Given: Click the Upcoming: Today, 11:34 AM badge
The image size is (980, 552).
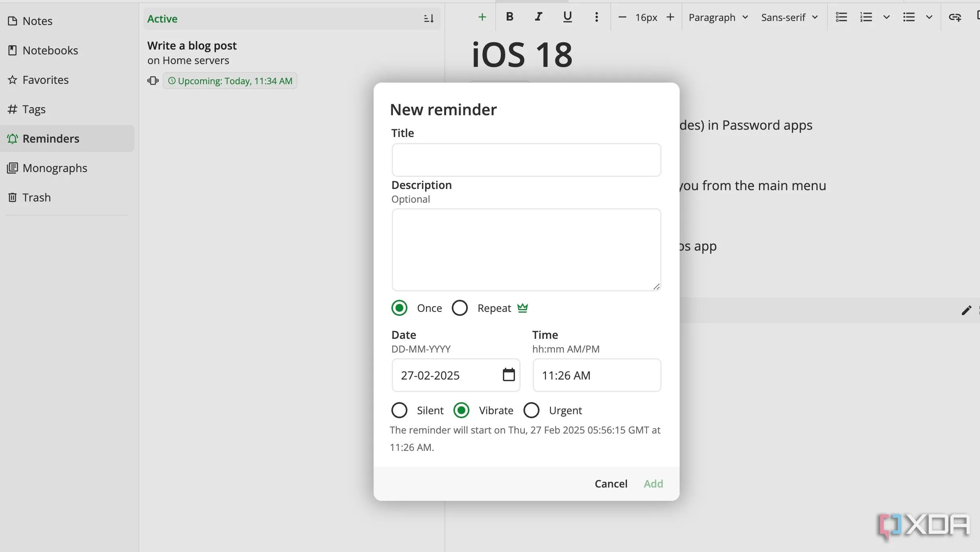Looking at the screenshot, I should coord(230,81).
